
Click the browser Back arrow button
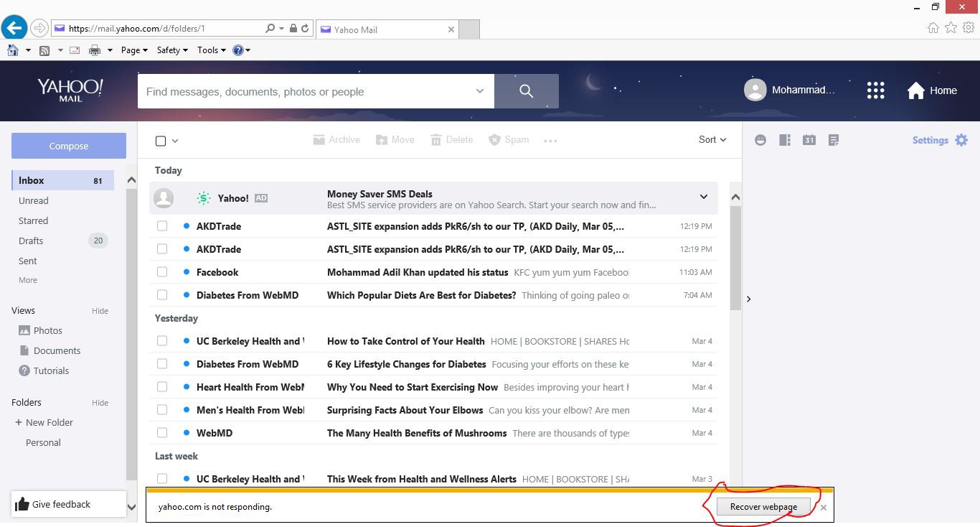(14, 29)
